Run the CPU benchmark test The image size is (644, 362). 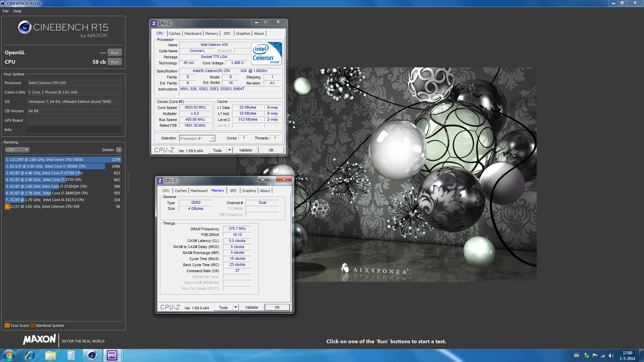(115, 62)
